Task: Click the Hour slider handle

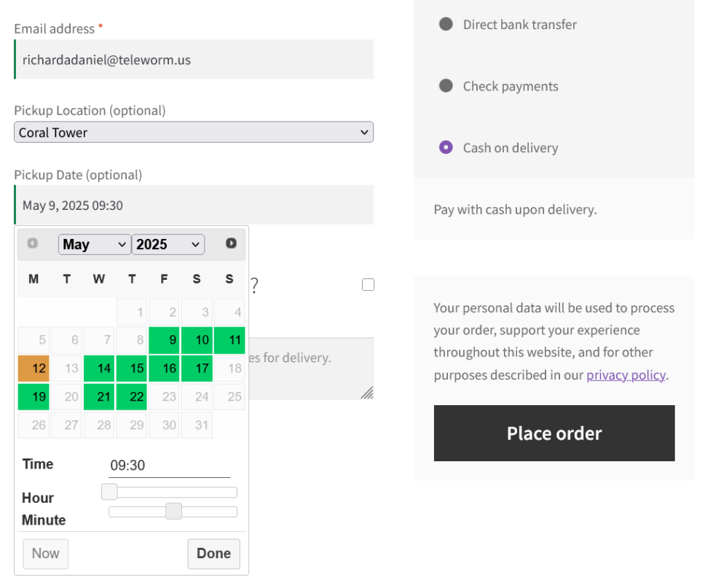Action: [x=109, y=492]
